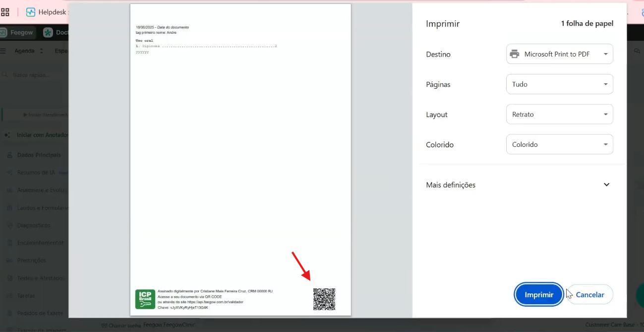Switch to the Feegow tab behind the dialog
The image size is (644, 332).
point(17,32)
